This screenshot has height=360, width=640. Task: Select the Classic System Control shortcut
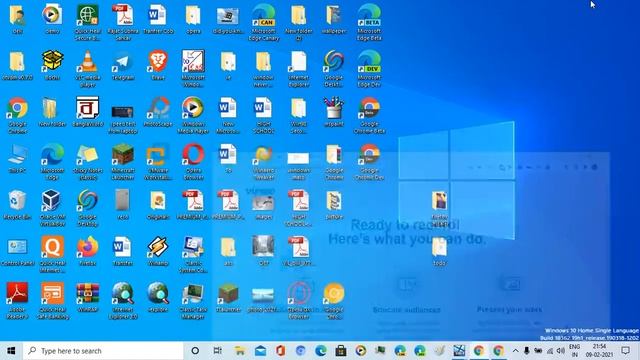(x=193, y=254)
